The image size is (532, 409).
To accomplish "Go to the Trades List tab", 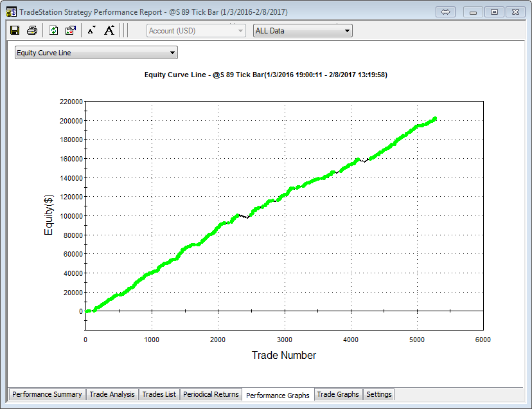I will 159,394.
